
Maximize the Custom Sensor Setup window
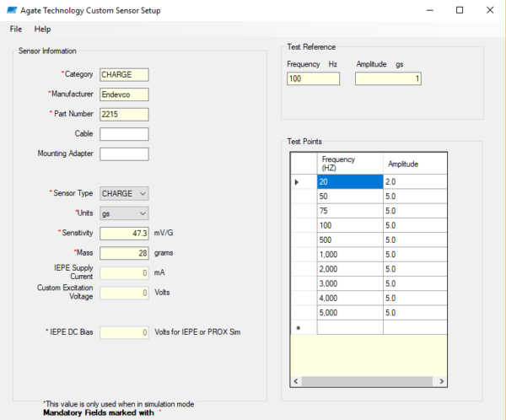pos(460,10)
